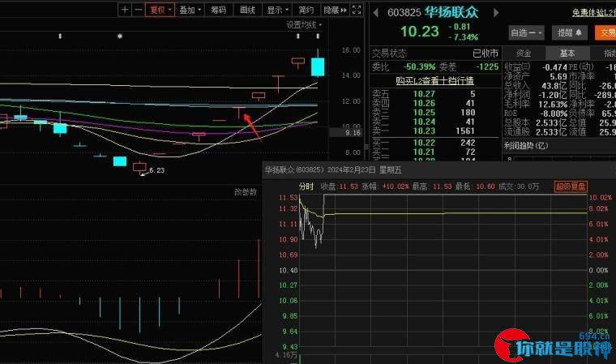Click the stock code 603825
The image size is (616, 364).
404,13
